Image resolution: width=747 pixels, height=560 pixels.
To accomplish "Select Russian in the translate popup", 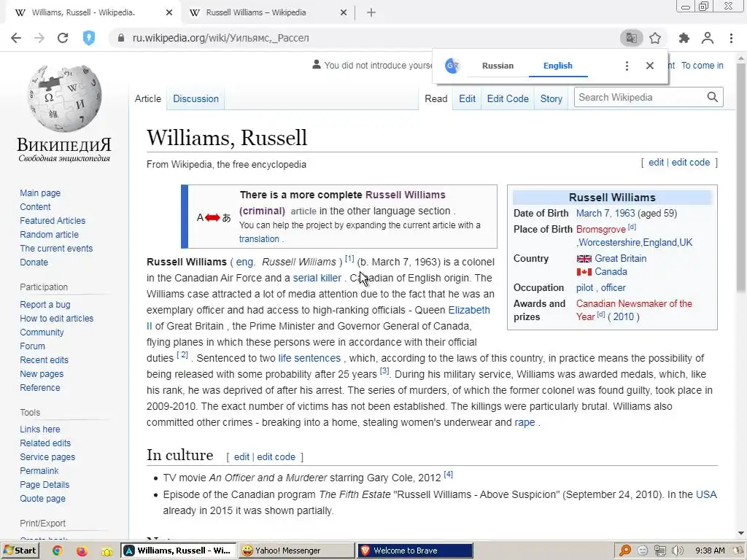I will [498, 66].
